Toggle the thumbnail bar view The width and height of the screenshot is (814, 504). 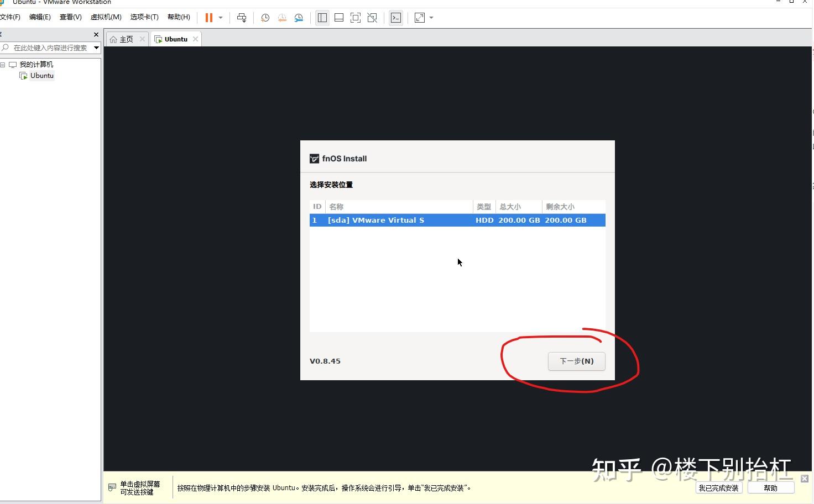339,18
